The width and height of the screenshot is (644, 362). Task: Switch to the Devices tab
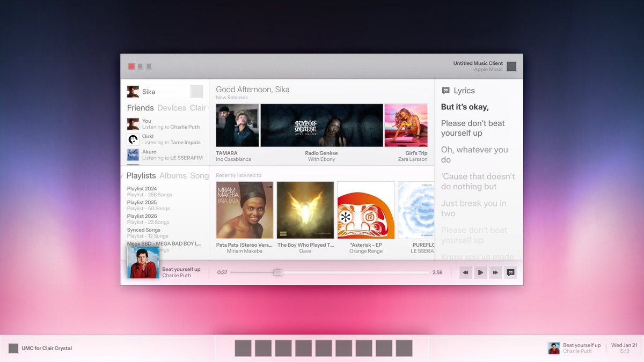pos(172,108)
